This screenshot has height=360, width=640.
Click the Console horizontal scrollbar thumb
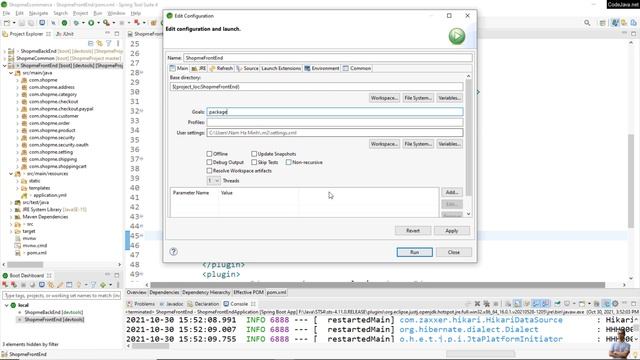[x=150, y=346]
